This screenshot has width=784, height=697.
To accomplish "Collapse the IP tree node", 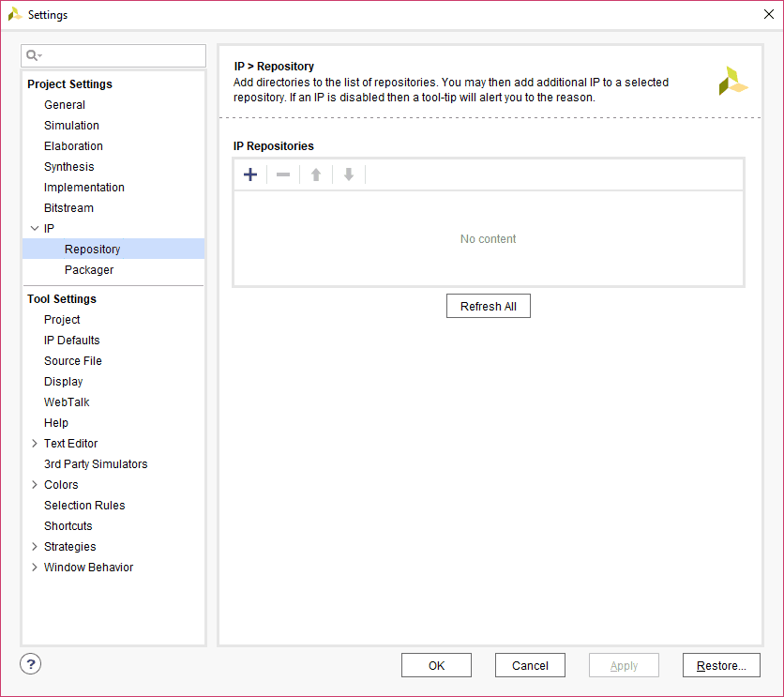I will (x=35, y=229).
